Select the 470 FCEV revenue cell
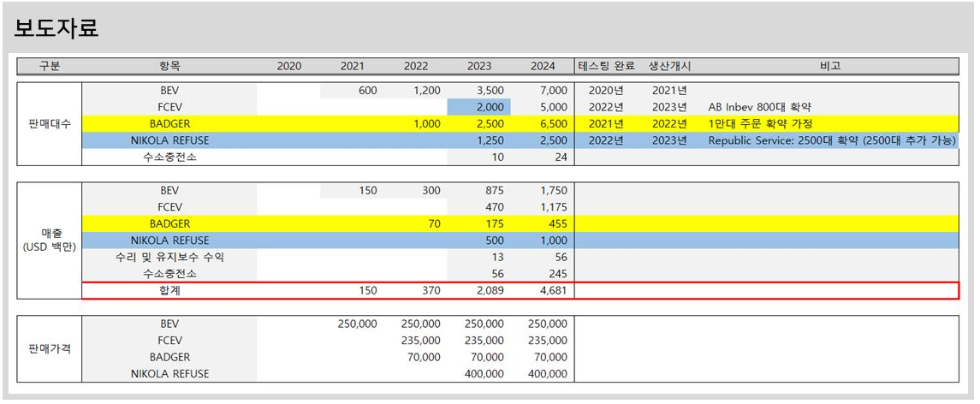Viewport: 980px width, 404px height. (494, 207)
